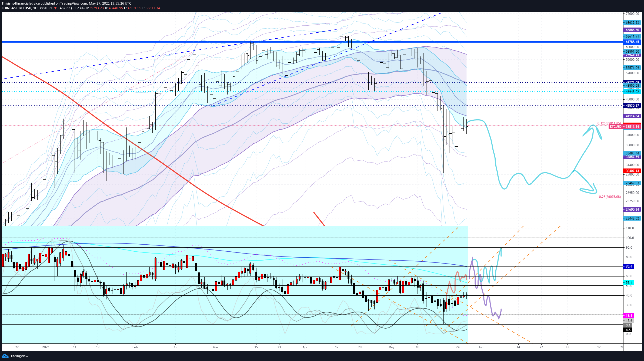
Task: Click the 0.125(39011.85) fib level text
Action: tap(609, 123)
